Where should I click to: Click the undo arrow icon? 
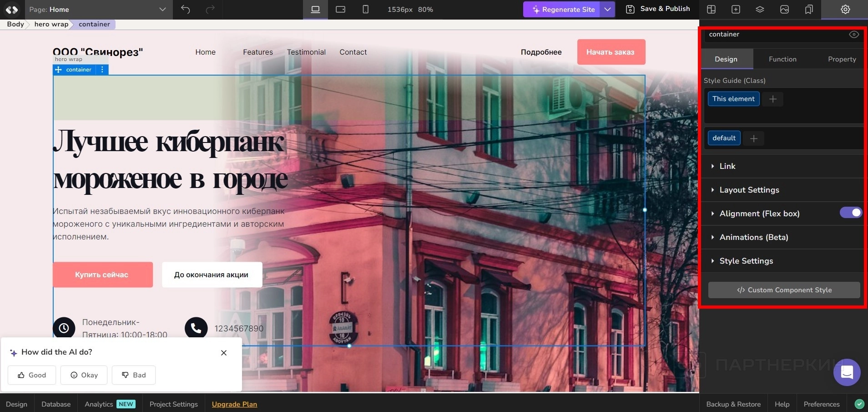[186, 10]
